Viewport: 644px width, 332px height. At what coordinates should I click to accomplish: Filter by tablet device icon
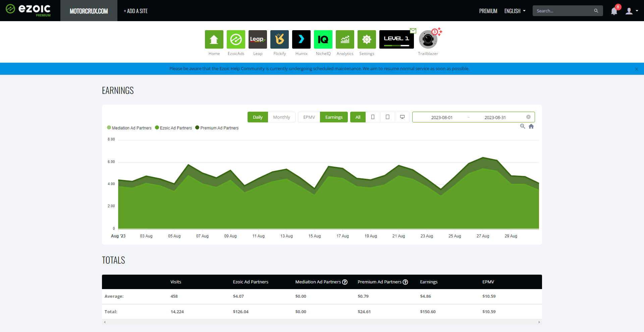(x=387, y=117)
